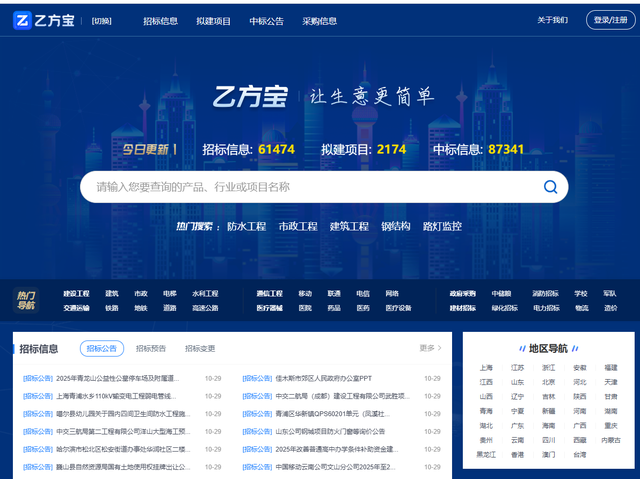Screen dimensions: 640x479
Task: Open the 采购信息 top menu
Action: [x=320, y=21]
